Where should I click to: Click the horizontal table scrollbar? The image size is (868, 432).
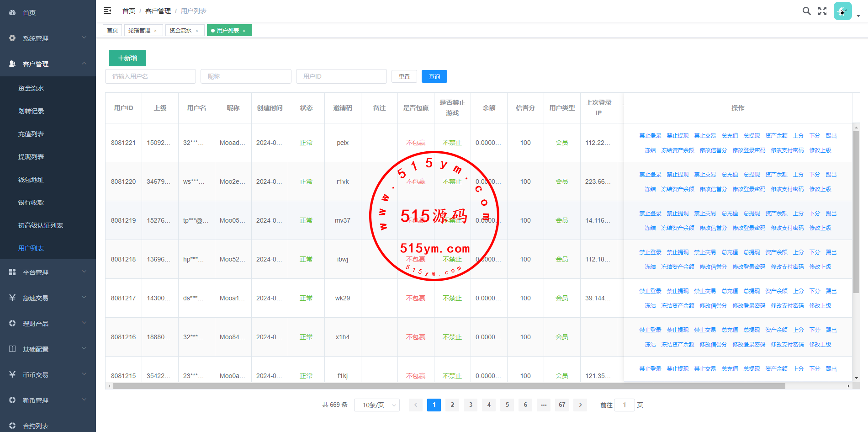coord(449,386)
